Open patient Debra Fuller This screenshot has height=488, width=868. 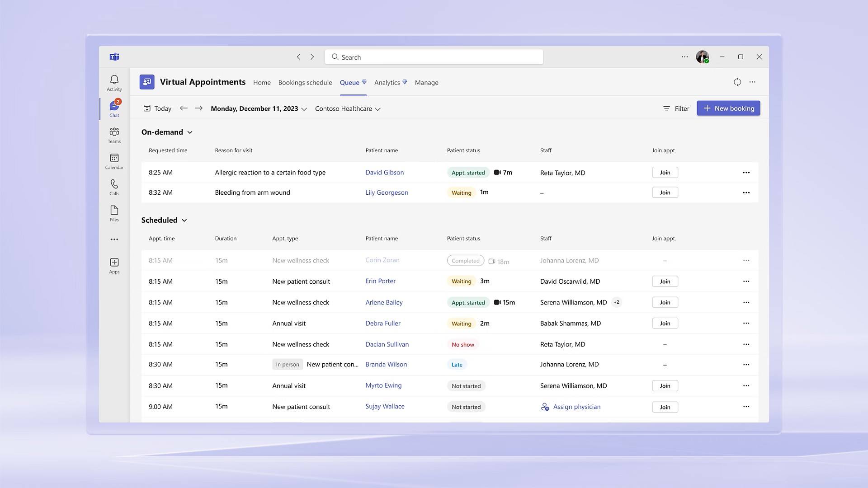383,324
